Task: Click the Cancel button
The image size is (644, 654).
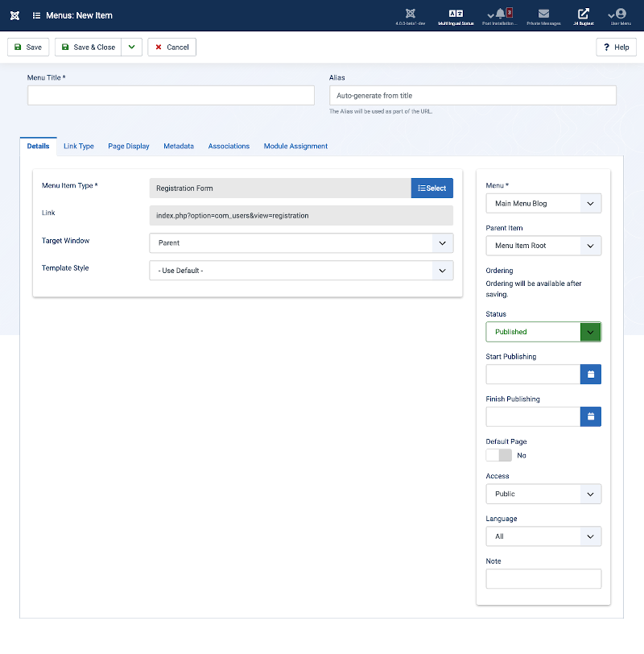Action: (171, 48)
